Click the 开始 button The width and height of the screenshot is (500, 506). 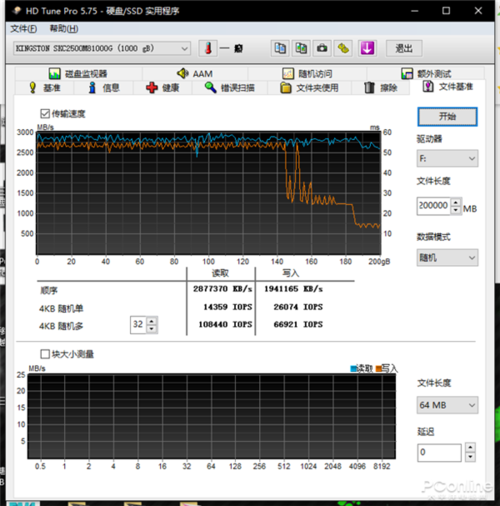[447, 117]
